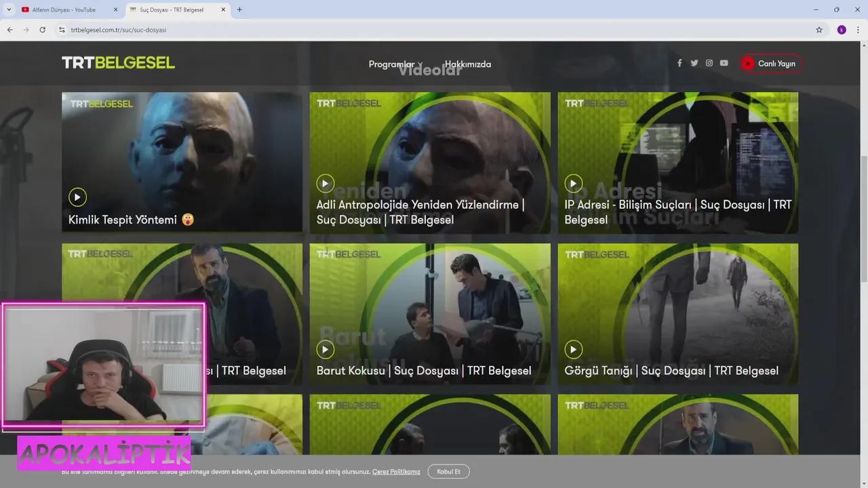
Task: Expand the tab search dropdown arrow
Action: [x=9, y=9]
